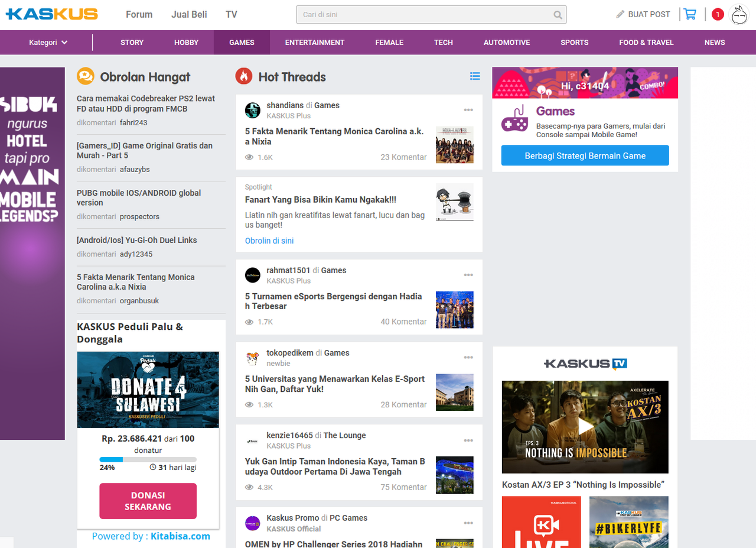Open the red notification badge
Screen dimensions: 756x548
(x=718, y=14)
